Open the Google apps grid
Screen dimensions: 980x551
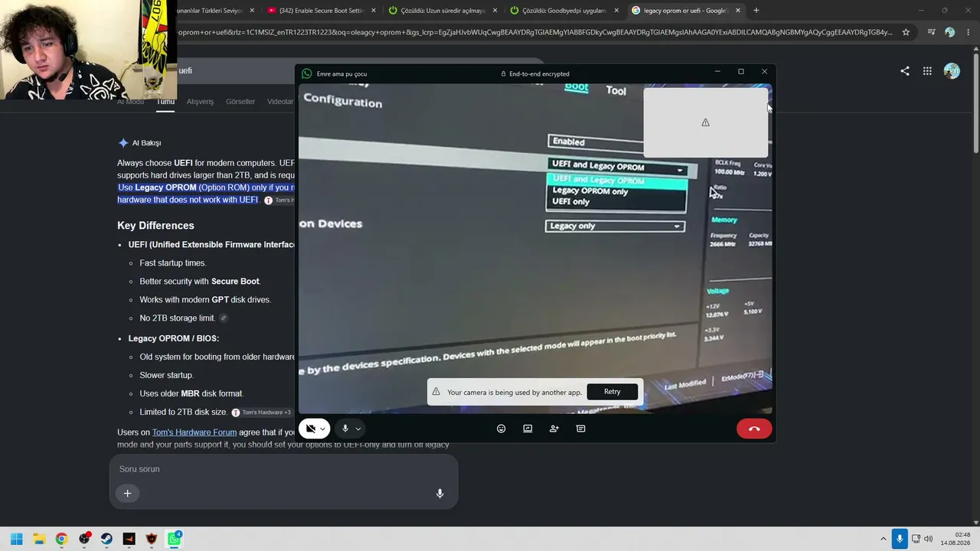[927, 71]
